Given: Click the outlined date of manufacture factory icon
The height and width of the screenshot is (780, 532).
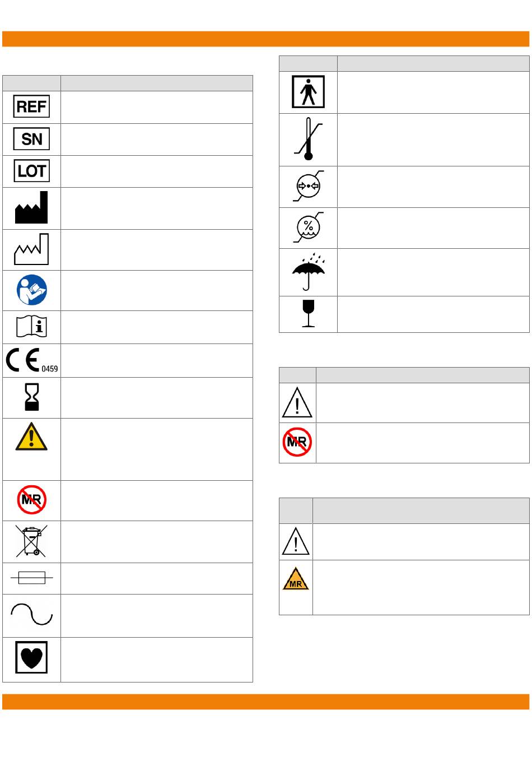Looking at the screenshot, I should 31,249.
